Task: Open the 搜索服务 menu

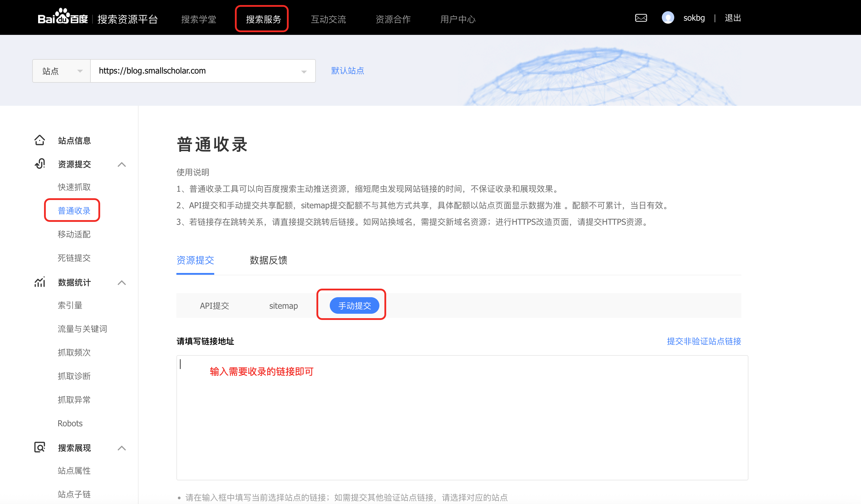Action: [x=262, y=19]
